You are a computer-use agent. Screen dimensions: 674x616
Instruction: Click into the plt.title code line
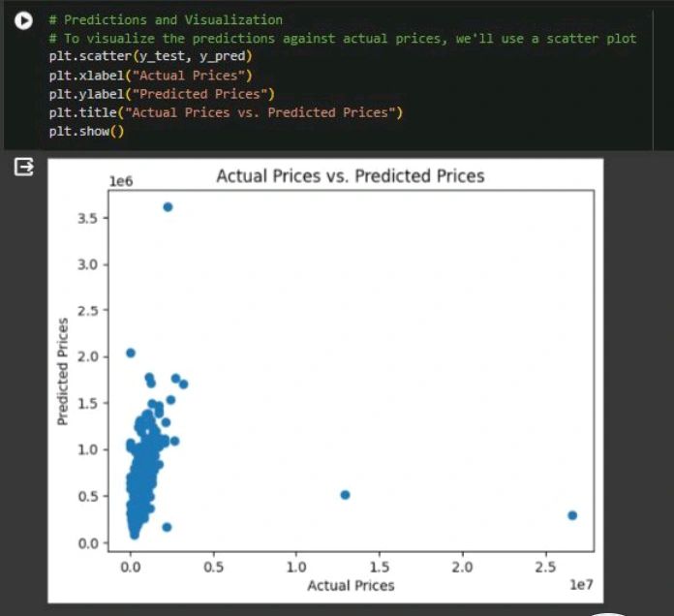pos(226,112)
